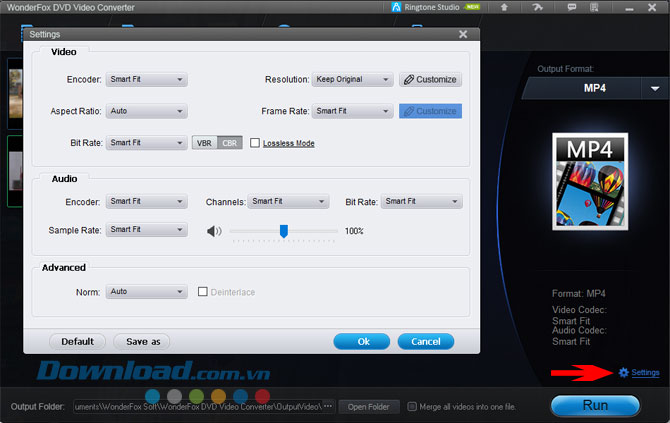Click the feedback speech bubble icon

point(572,7)
